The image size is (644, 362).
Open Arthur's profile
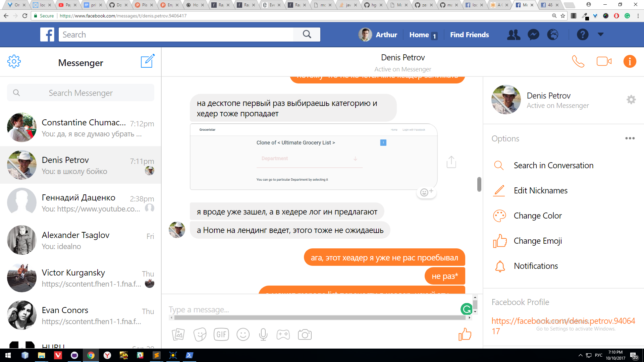[x=378, y=35]
